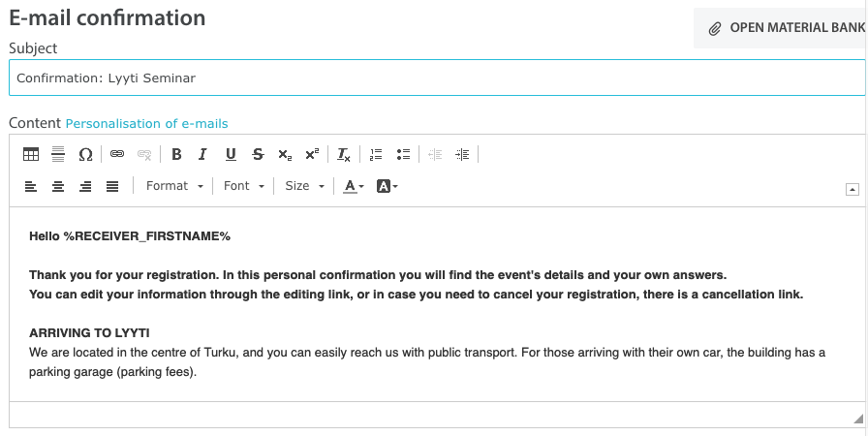Open the Format dropdown
Image resolution: width=868 pixels, height=436 pixels.
tap(173, 186)
